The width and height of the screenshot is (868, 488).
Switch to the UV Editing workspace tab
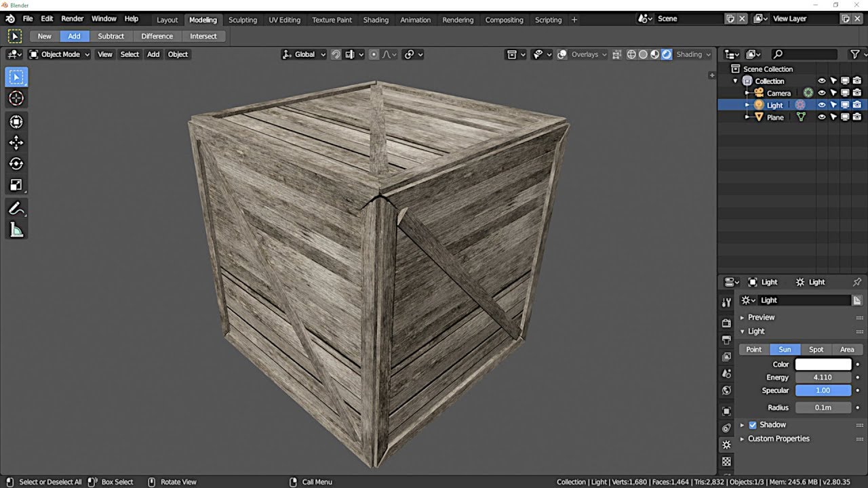click(x=284, y=20)
